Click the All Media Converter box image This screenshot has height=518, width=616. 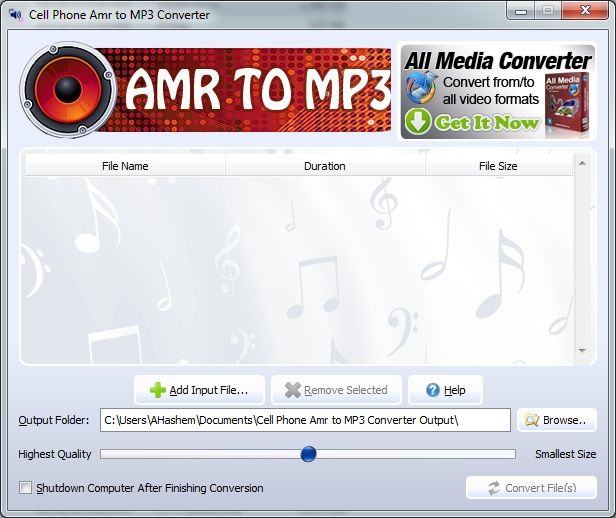click(x=567, y=104)
